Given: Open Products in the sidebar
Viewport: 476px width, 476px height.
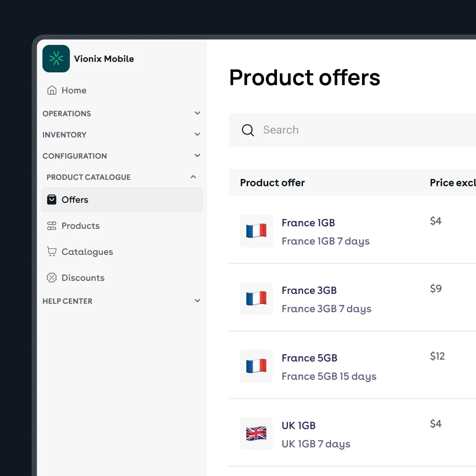Looking at the screenshot, I should tap(122, 226).
